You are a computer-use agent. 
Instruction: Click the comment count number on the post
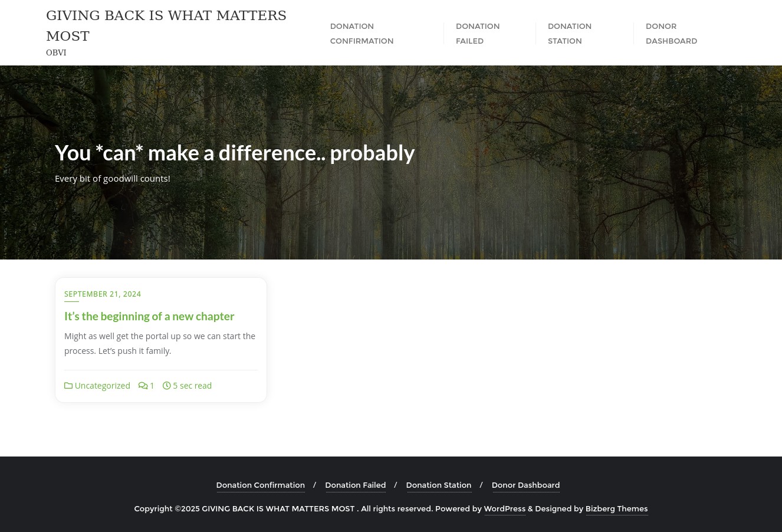tap(152, 386)
